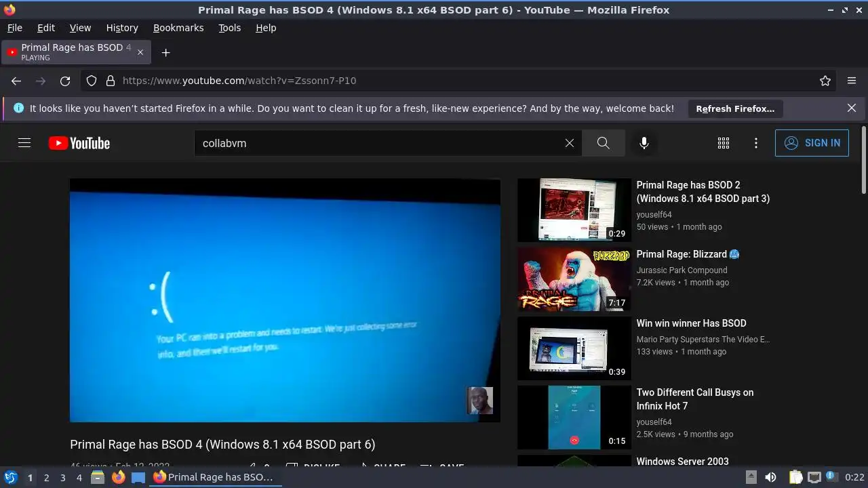Expand the tray's hidden icons arrow
Image resolution: width=868 pixels, height=488 pixels.
pyautogui.click(x=752, y=477)
